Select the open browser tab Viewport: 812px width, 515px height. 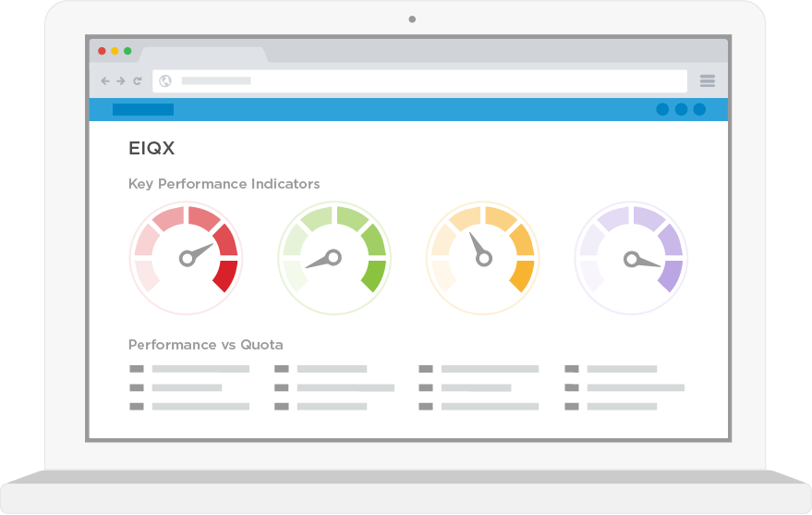coord(203,55)
